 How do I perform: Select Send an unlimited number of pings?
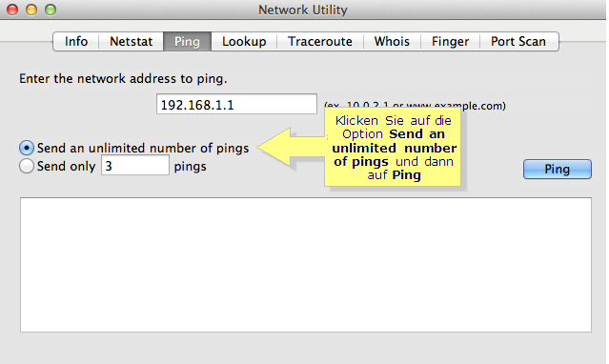pos(27,148)
